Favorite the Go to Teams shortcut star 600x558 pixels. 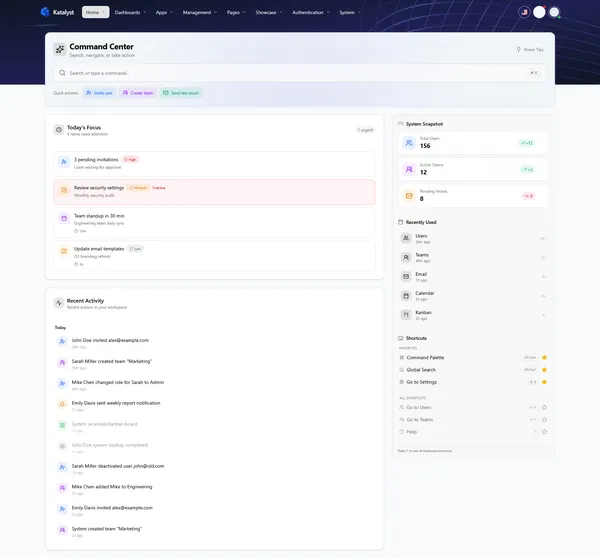tap(544, 419)
